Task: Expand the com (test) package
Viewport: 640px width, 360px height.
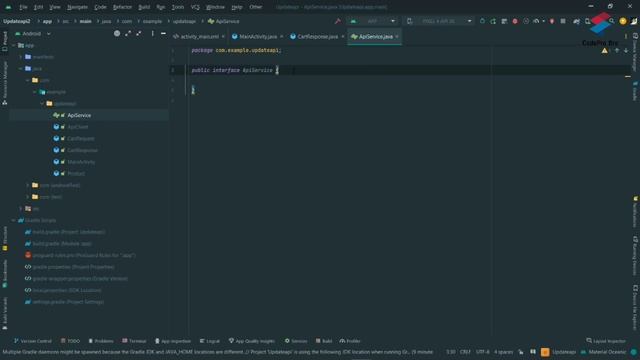Action: (x=28, y=197)
